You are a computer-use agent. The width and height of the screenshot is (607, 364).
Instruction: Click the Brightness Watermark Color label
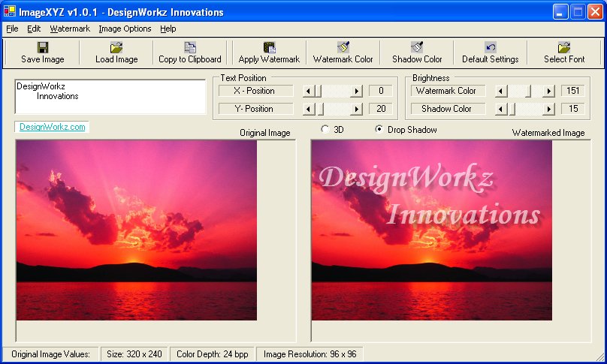tap(448, 91)
